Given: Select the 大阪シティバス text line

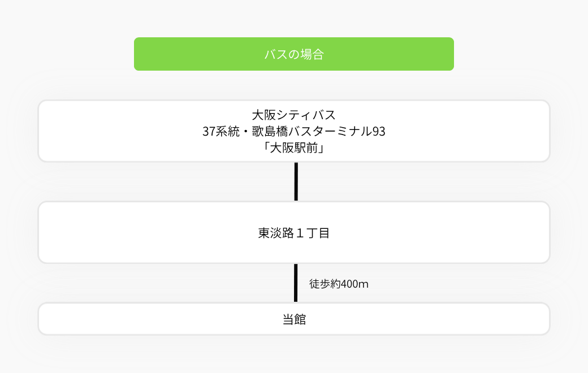Looking at the screenshot, I should [x=293, y=115].
